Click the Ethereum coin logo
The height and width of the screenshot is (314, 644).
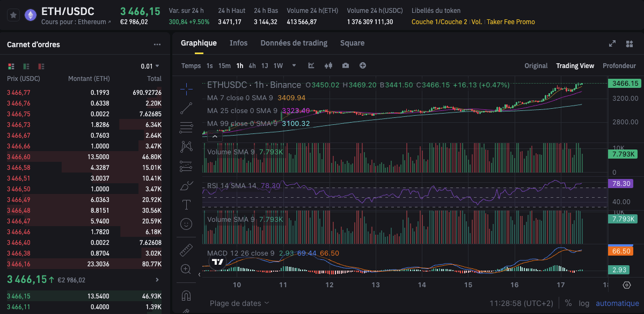tap(31, 16)
